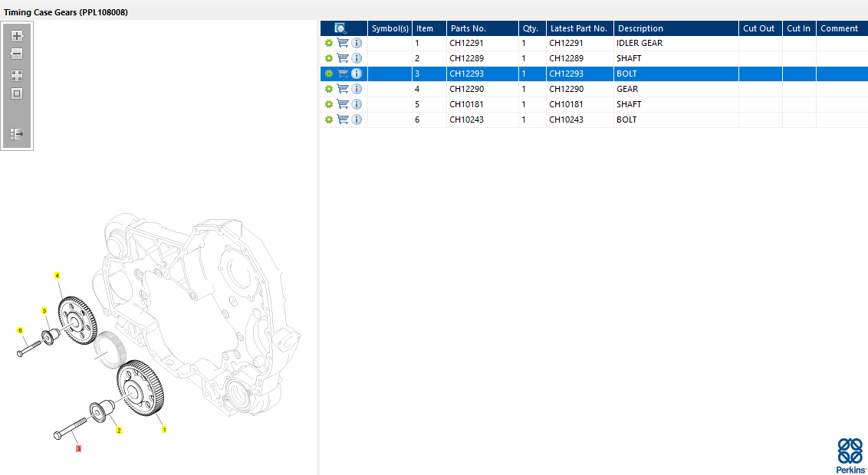Click gear icon for IDLER GEAR row
868x475 pixels.
[x=329, y=43]
